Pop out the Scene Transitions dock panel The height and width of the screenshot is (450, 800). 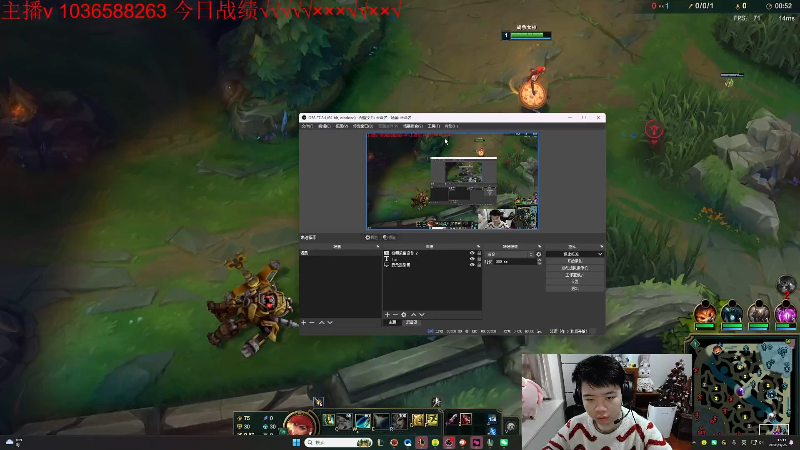[539, 247]
